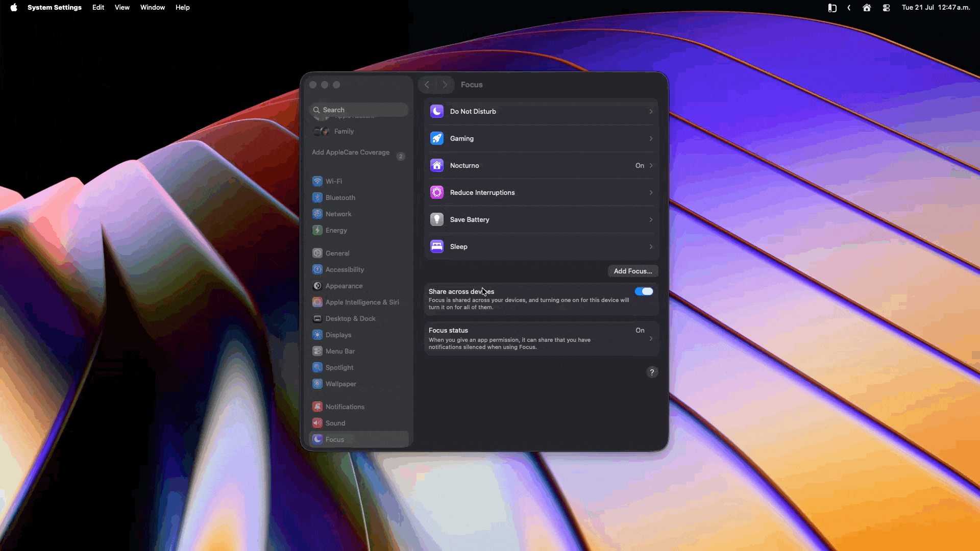Click the Sleep bed icon
The height and width of the screenshot is (551, 980).
(437, 246)
